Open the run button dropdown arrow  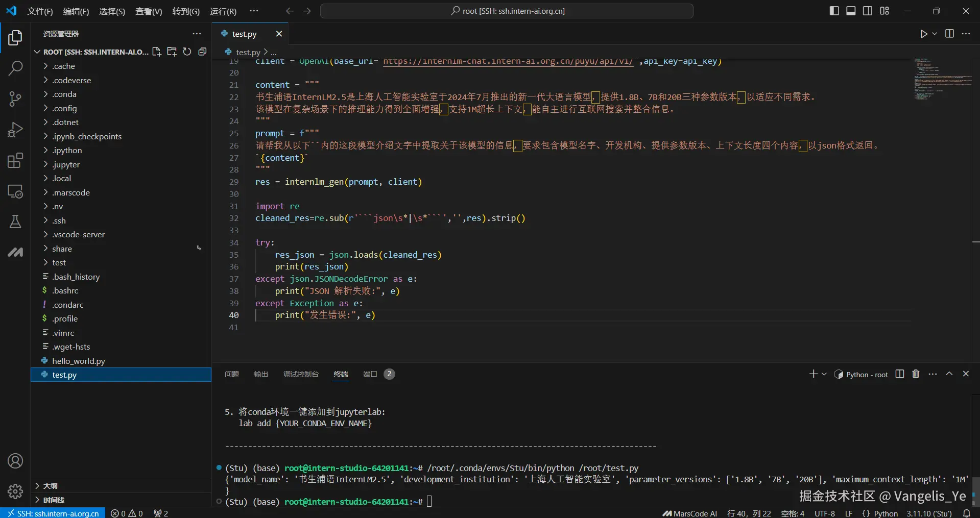pos(935,34)
